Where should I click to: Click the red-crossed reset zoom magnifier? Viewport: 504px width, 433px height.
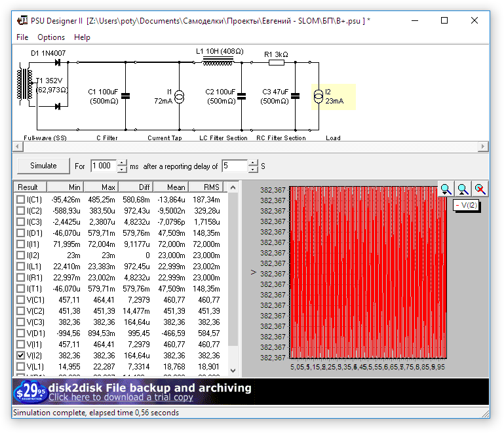click(x=480, y=189)
